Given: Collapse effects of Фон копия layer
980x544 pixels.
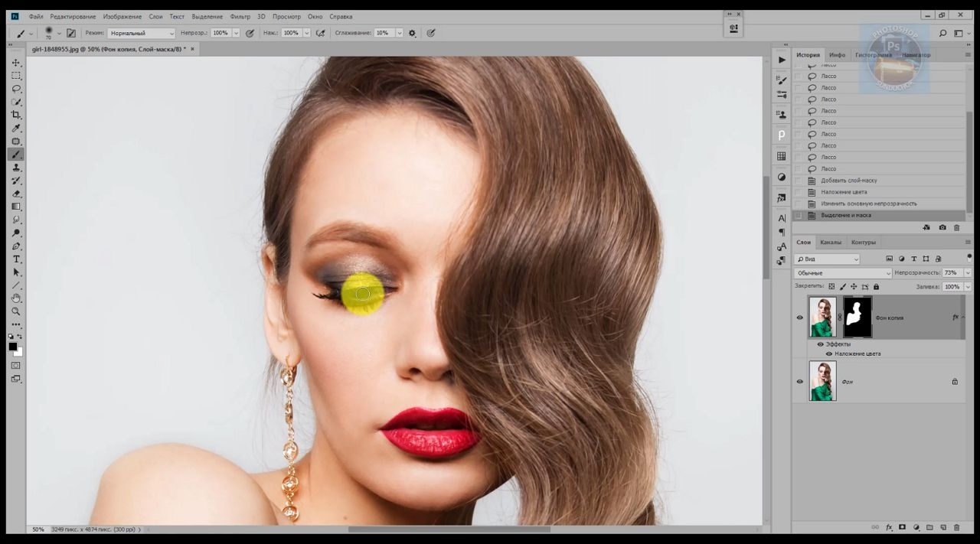Looking at the screenshot, I should point(963,317).
